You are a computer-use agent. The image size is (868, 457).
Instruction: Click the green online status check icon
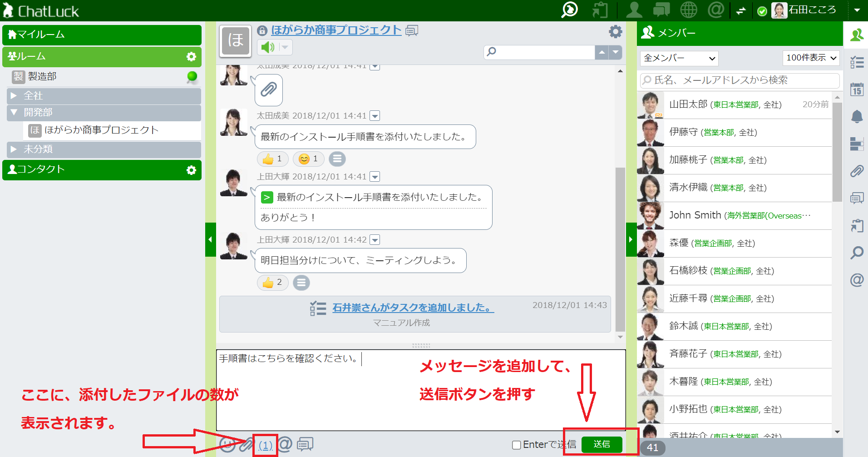763,11
